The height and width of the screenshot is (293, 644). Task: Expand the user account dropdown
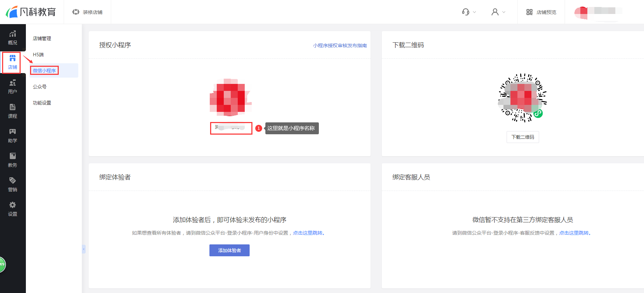click(498, 12)
